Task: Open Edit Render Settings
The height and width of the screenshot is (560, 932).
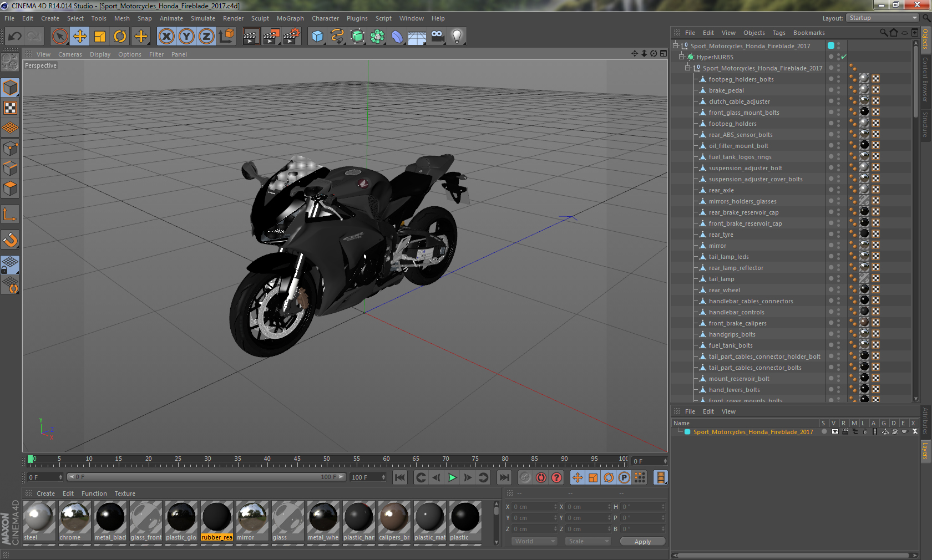Action: 292,37
